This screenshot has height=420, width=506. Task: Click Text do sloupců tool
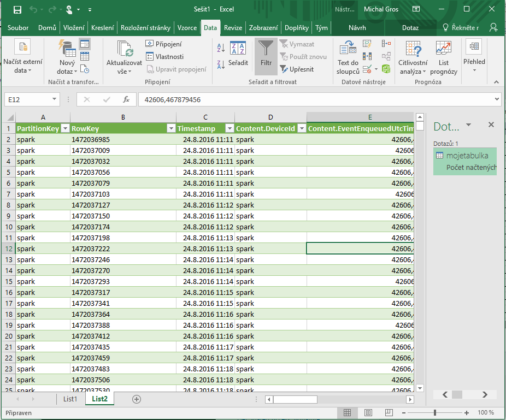coord(348,59)
